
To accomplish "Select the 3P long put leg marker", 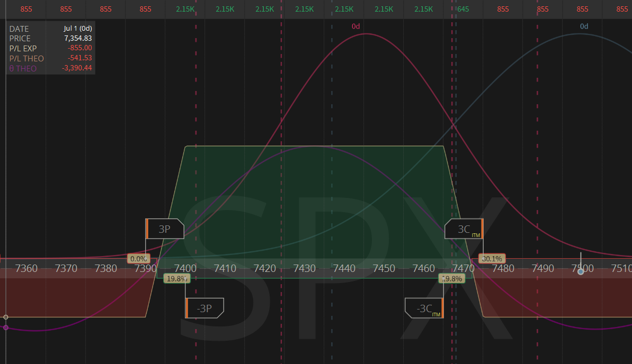I will (164, 229).
